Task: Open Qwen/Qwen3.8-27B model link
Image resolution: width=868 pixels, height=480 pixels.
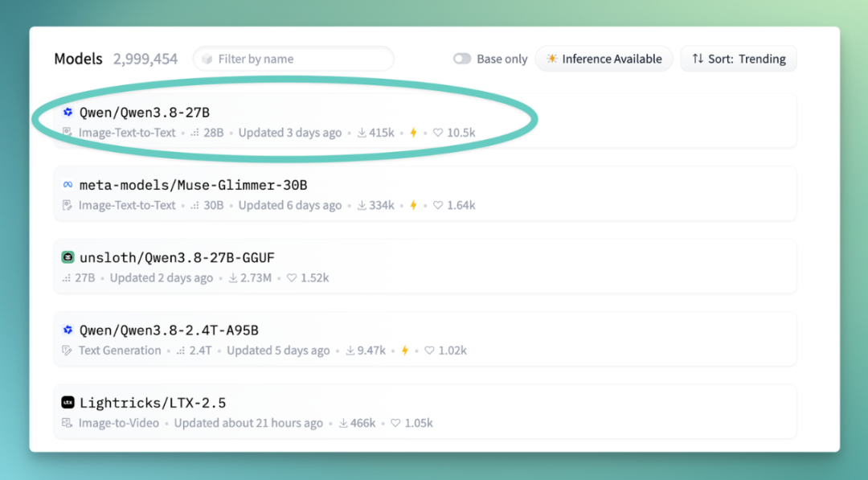Action: [x=145, y=113]
